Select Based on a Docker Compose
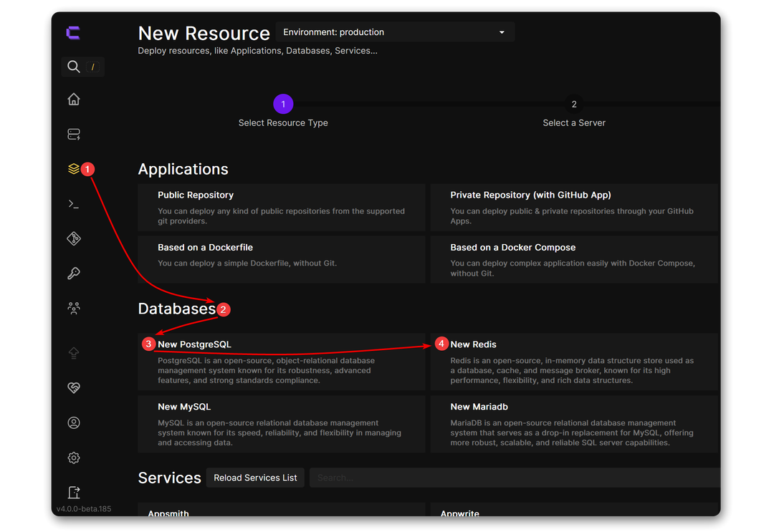Image resolution: width=774 pixels, height=532 pixels. (x=574, y=259)
